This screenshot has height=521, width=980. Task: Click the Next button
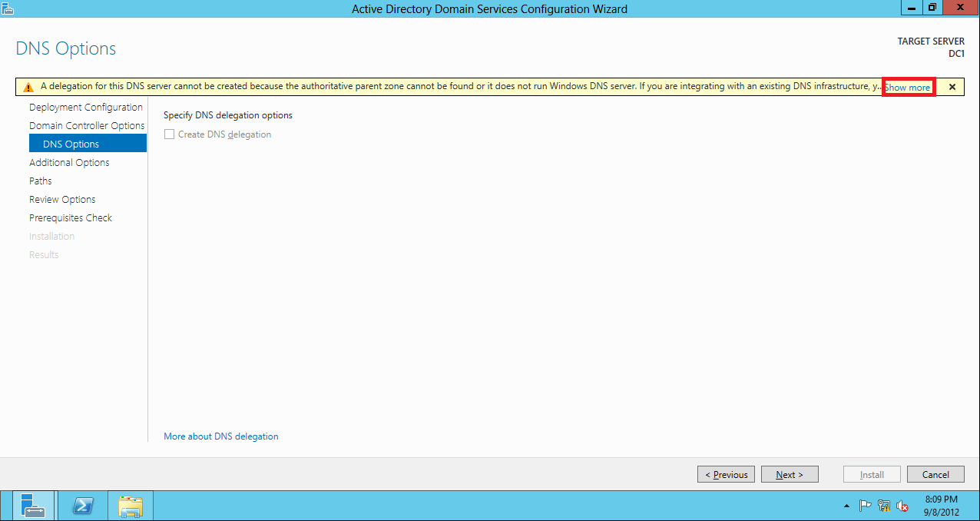pyautogui.click(x=790, y=473)
